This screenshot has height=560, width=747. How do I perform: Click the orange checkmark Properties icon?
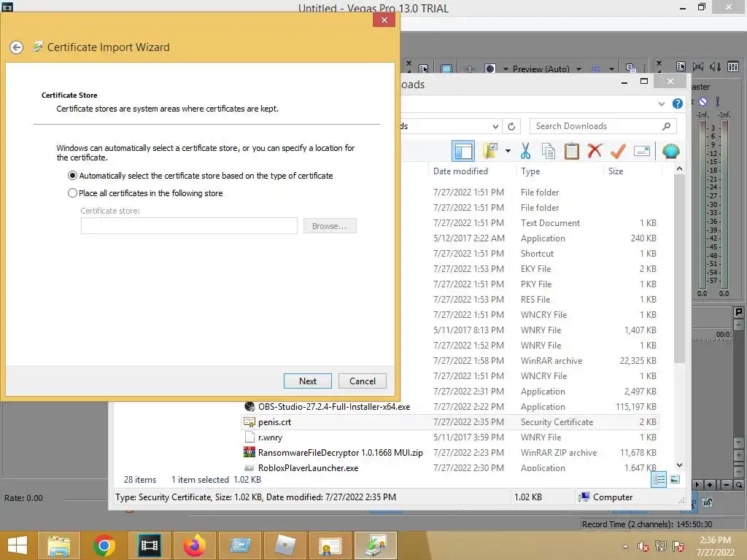pos(618,152)
